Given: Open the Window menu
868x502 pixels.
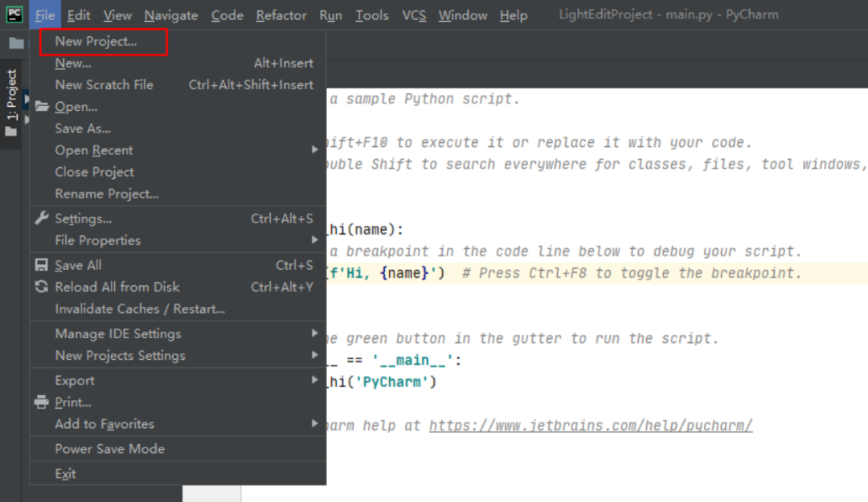Looking at the screenshot, I should 463,15.
